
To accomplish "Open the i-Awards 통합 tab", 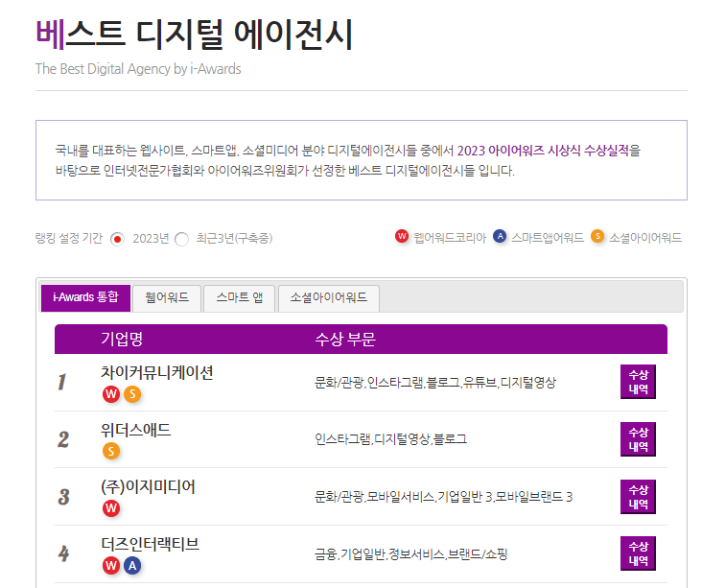I will coord(85,297).
